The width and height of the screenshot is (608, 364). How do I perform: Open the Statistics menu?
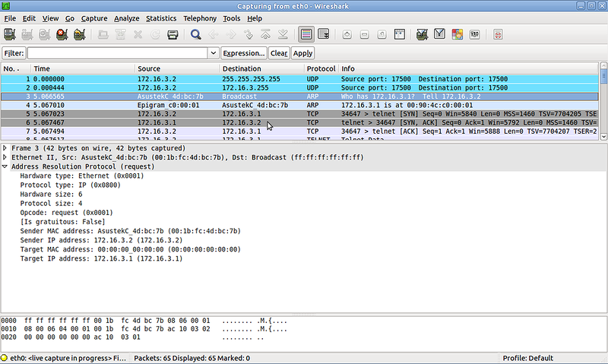pyautogui.click(x=161, y=18)
